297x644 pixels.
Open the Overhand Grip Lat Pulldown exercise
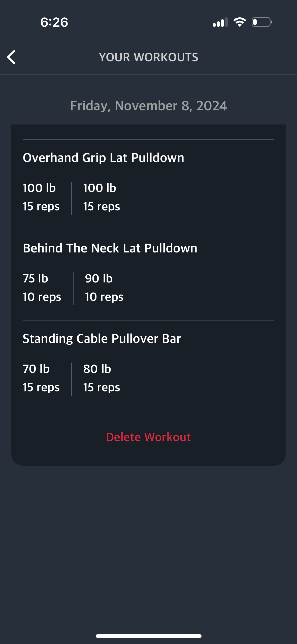pos(103,158)
